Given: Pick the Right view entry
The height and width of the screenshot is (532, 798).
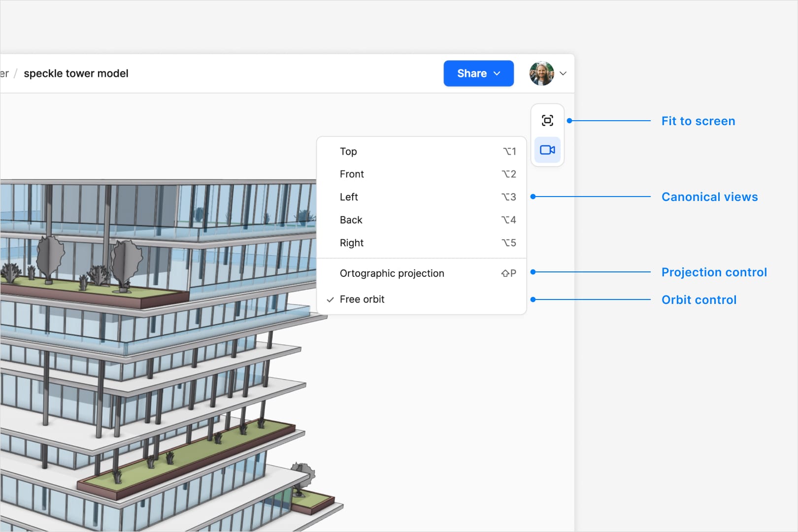Looking at the screenshot, I should 422,243.
